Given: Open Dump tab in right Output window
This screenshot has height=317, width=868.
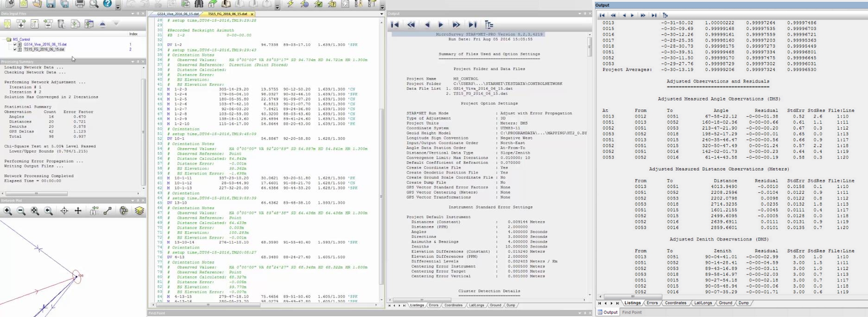Looking at the screenshot, I should point(743,303).
